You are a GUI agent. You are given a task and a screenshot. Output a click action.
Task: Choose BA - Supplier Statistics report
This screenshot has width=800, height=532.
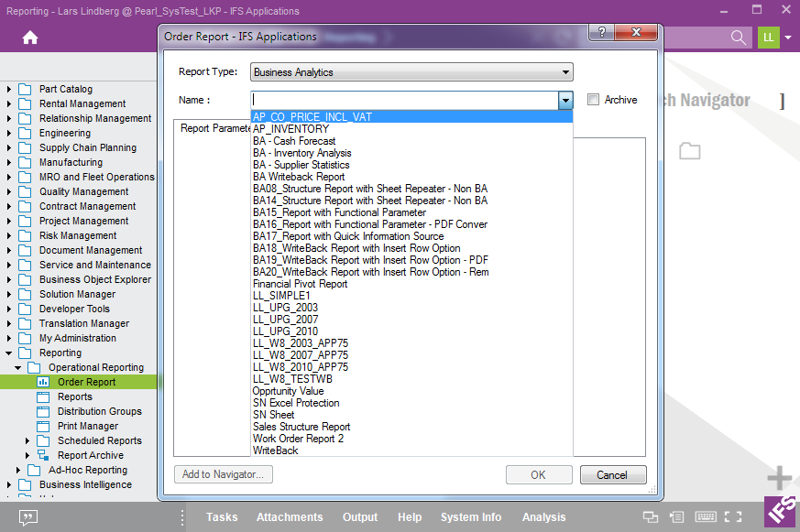(x=411, y=165)
